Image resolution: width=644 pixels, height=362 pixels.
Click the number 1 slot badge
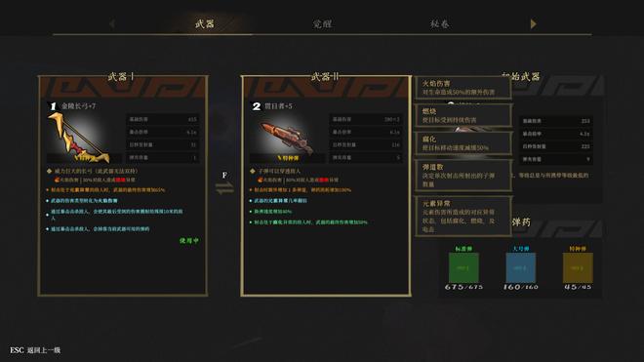point(53,106)
